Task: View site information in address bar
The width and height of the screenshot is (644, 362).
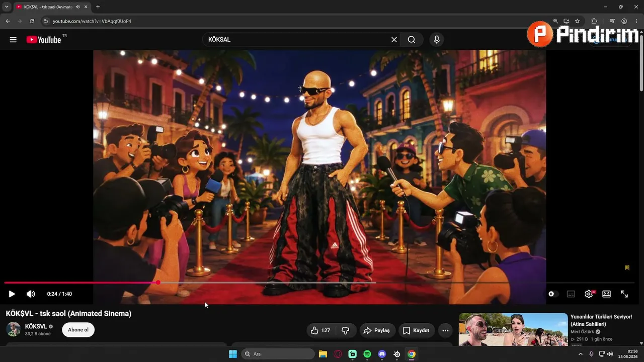Action: [x=46, y=21]
